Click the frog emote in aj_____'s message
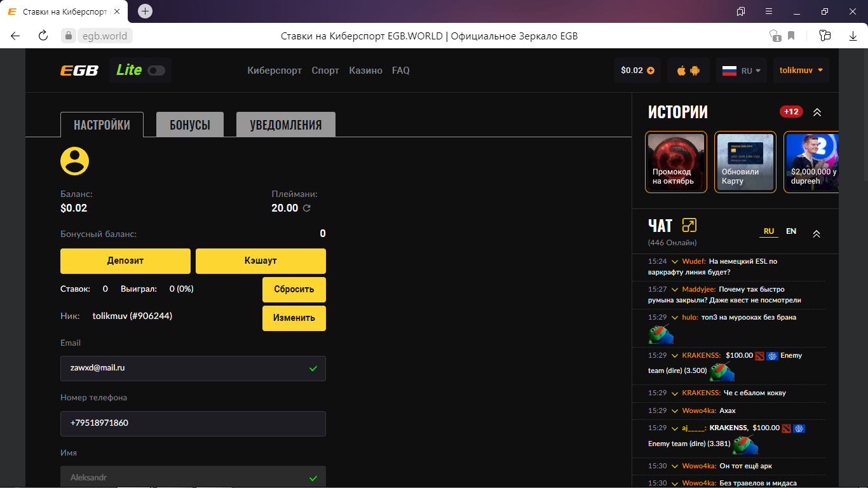Viewport: 868px width, 488px height. point(746,445)
